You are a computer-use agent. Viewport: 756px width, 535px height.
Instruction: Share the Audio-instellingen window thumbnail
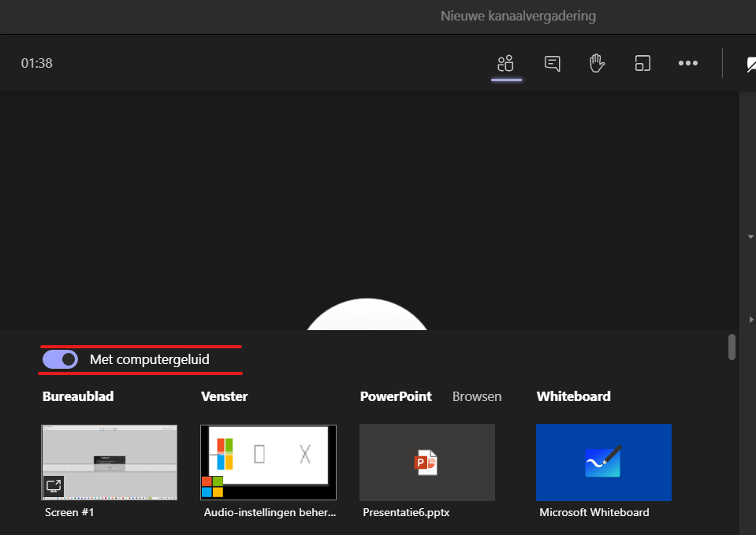(268, 463)
